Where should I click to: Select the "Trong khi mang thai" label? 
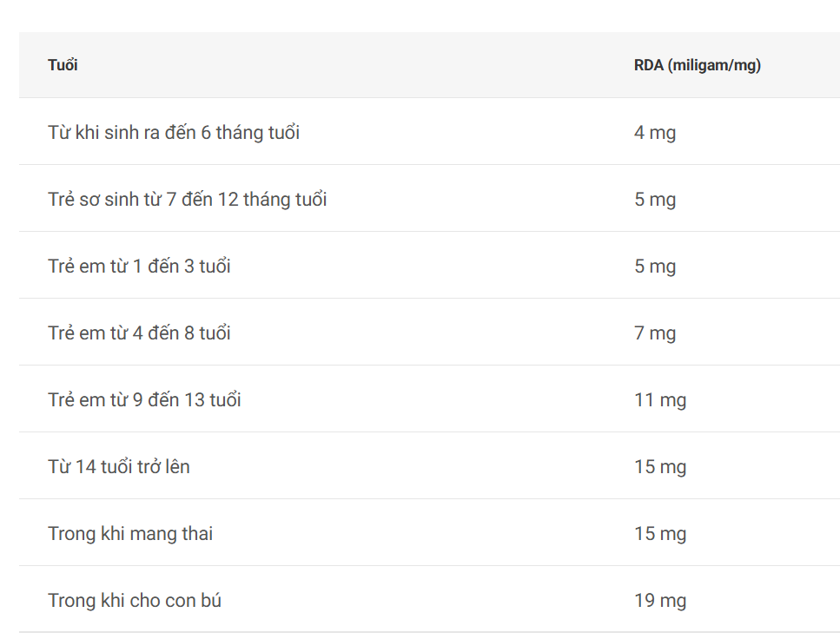click(x=130, y=534)
